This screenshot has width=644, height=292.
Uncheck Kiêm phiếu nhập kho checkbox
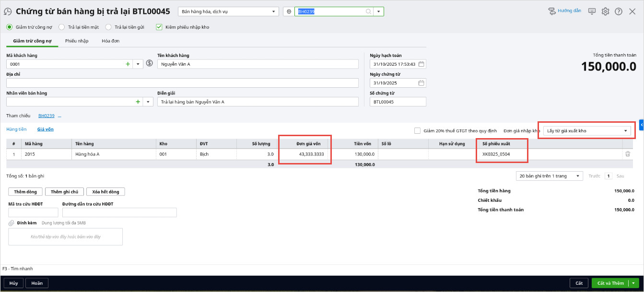point(159,27)
